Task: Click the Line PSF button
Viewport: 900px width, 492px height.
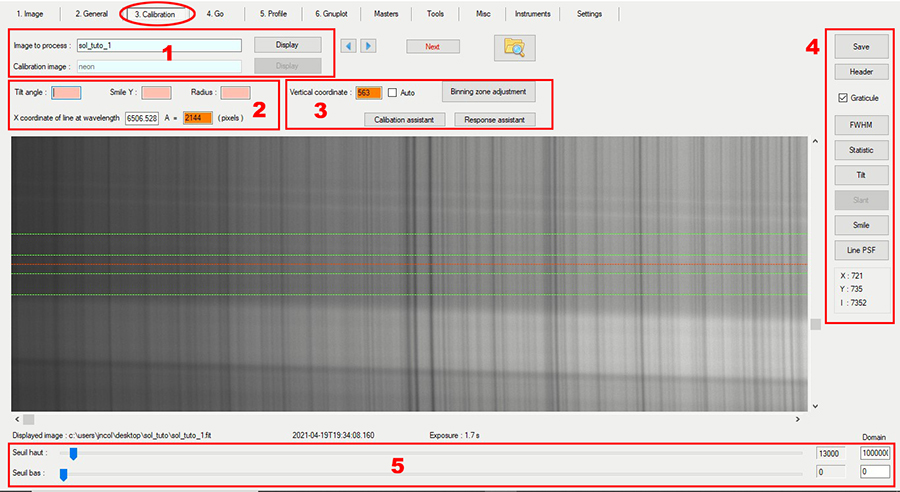Action: 860,249
